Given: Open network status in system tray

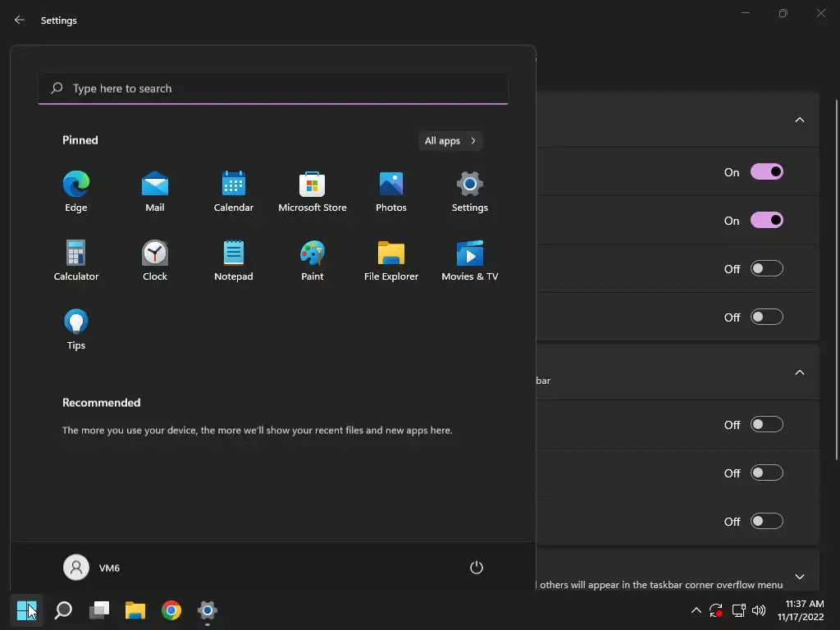Looking at the screenshot, I should click(739, 609).
